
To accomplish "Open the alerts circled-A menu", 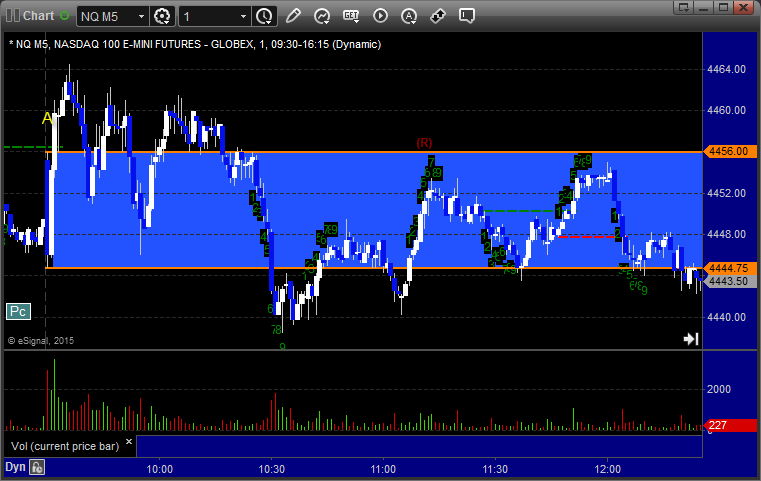I will (409, 16).
